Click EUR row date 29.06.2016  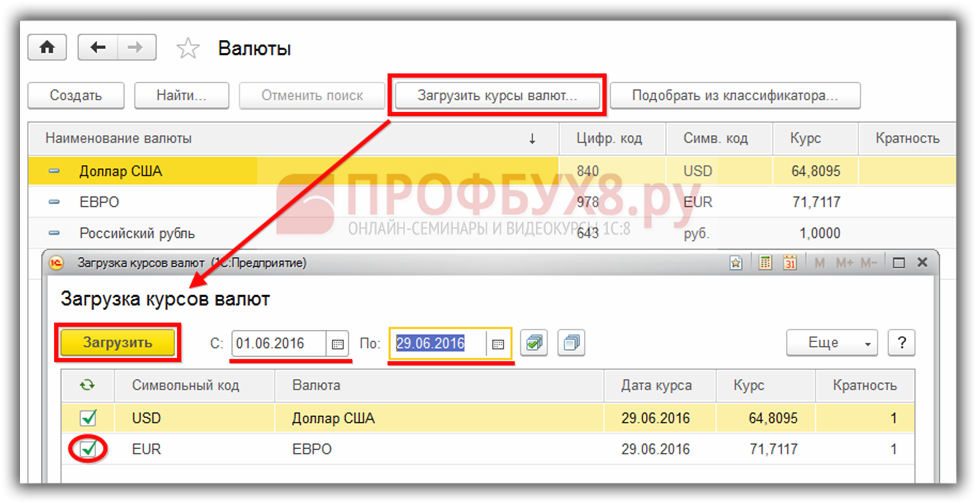click(x=660, y=449)
